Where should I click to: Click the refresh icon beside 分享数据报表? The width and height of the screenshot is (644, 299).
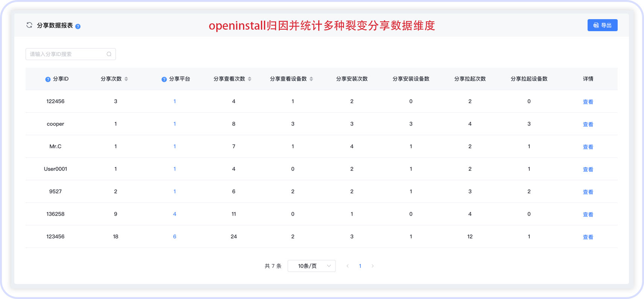29,25
